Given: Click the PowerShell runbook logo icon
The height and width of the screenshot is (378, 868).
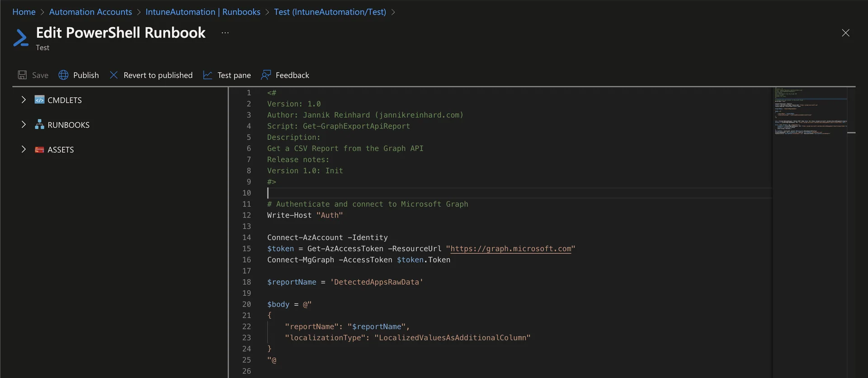Looking at the screenshot, I should point(21,38).
